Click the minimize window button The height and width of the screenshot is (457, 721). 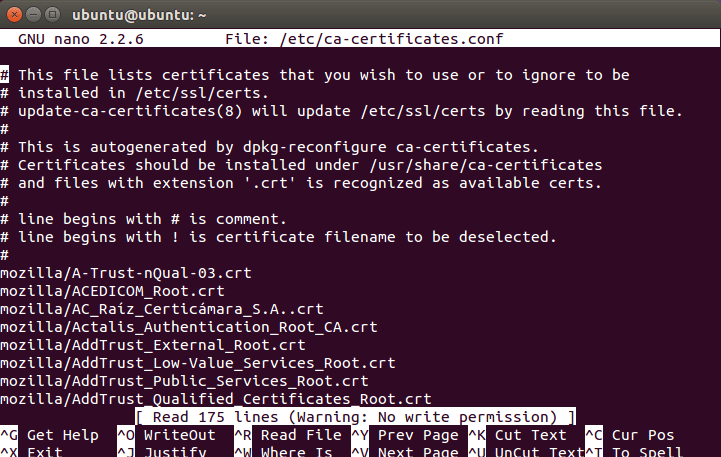coord(34,15)
